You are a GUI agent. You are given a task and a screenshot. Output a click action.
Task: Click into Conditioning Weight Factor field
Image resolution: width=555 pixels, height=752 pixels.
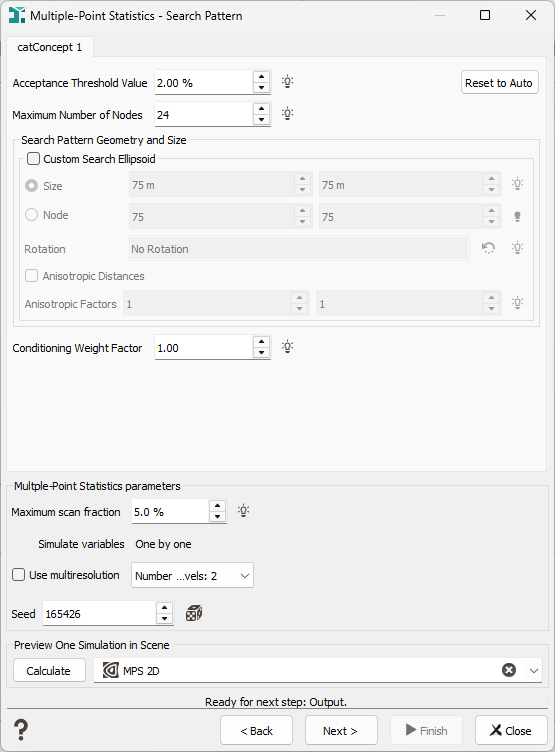(x=203, y=348)
